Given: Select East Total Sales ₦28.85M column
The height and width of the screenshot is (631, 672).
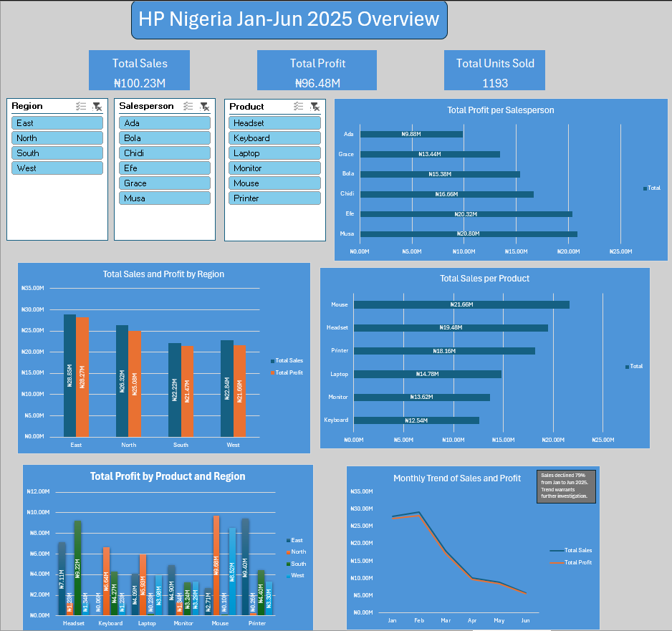Looking at the screenshot, I should pos(70,376).
